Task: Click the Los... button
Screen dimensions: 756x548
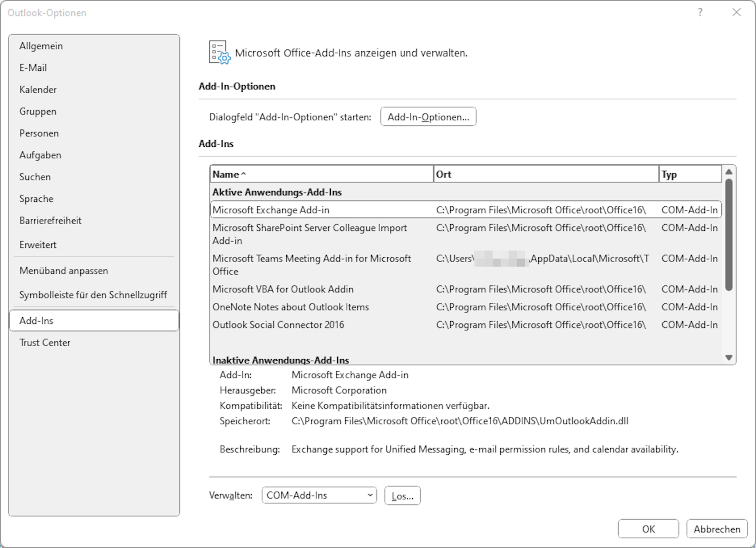Action: 402,495
